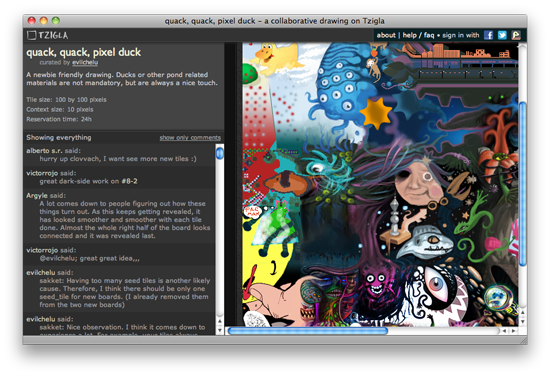Click the drawing's vertical blue scrollbar thumb
This screenshot has width=550, height=376.
pos(523,183)
